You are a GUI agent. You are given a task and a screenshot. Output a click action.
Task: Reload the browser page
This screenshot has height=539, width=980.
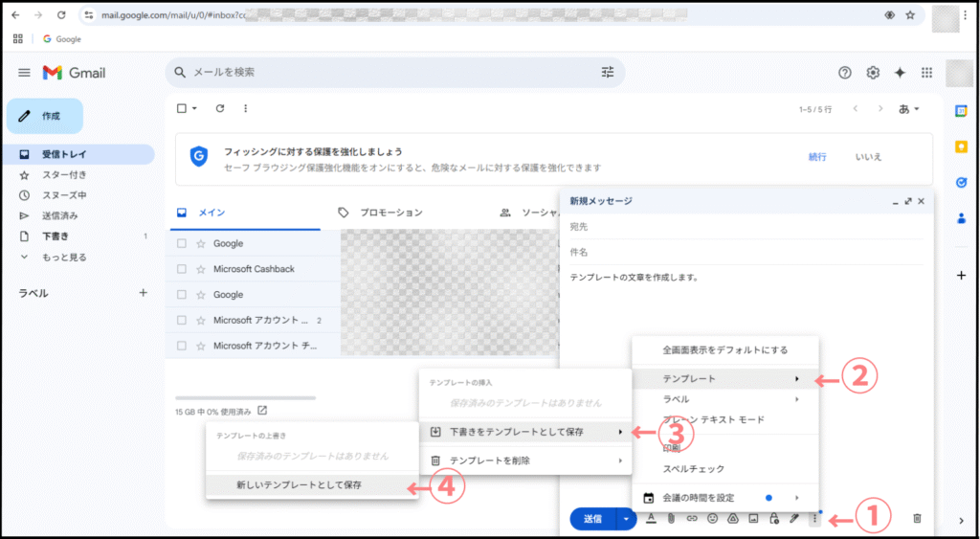point(60,15)
